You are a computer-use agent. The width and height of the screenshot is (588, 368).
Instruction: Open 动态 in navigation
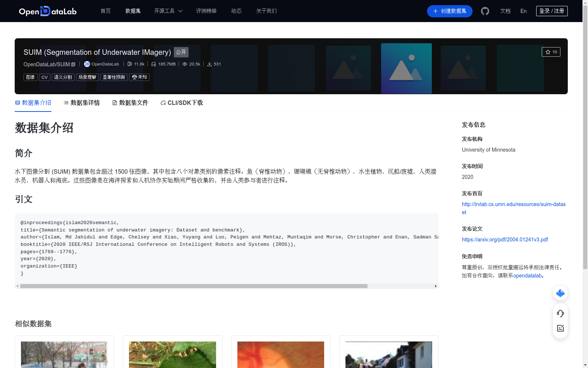coord(236,11)
